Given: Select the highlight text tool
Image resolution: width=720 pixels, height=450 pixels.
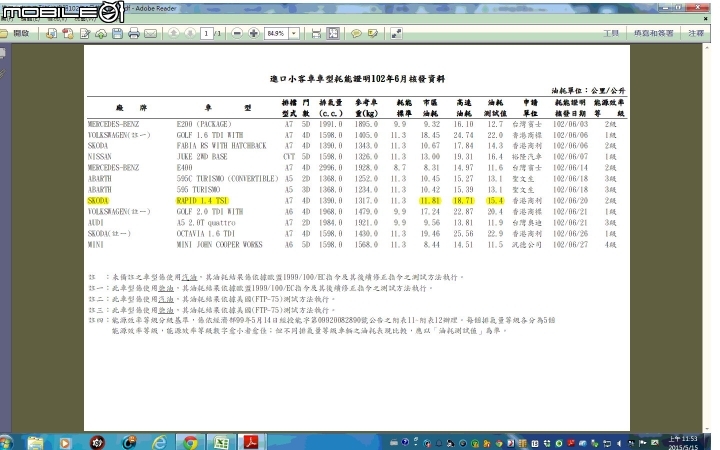Looking at the screenshot, I should (x=372, y=33).
